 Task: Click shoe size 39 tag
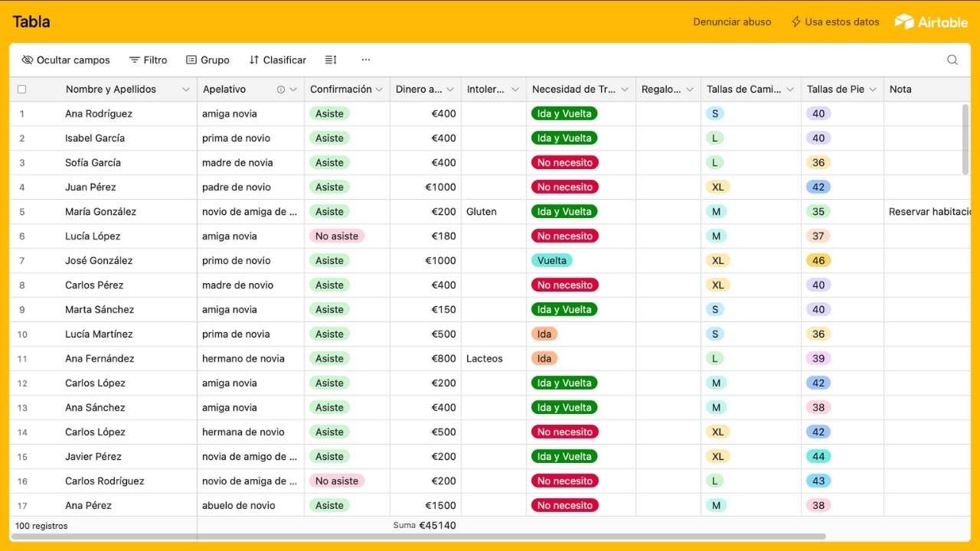click(x=818, y=358)
